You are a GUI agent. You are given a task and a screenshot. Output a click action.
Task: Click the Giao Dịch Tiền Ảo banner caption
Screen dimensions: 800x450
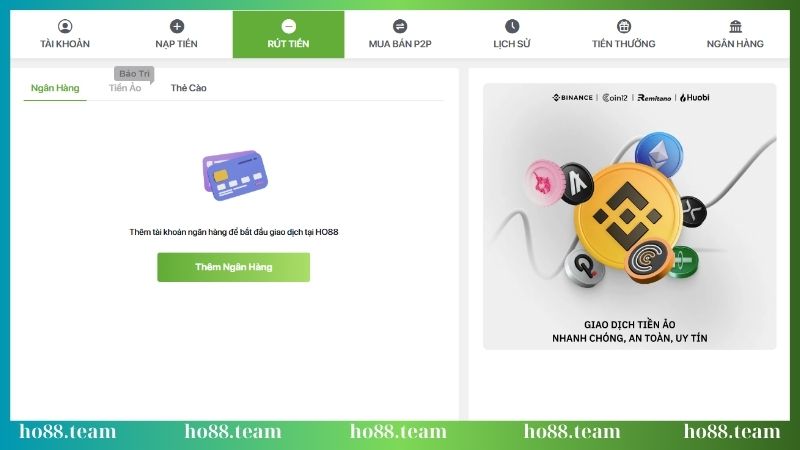click(x=630, y=331)
